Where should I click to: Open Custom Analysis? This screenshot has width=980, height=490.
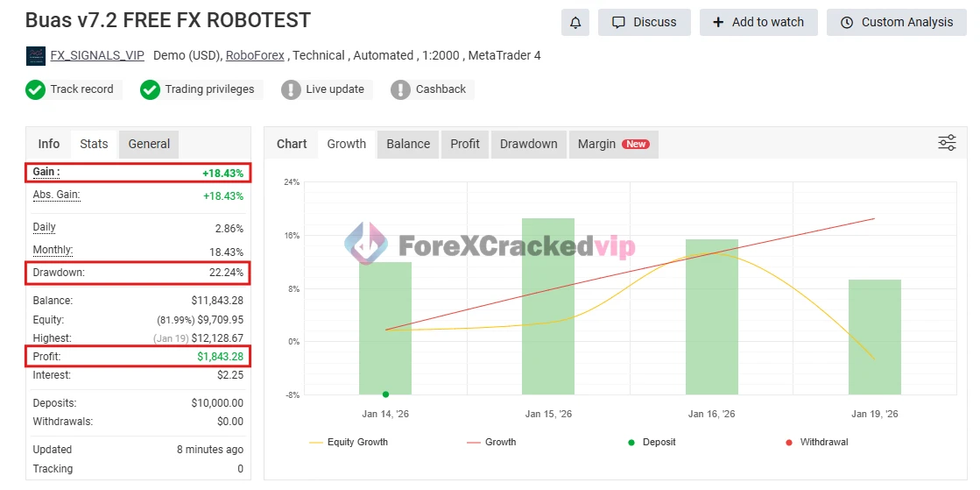[x=896, y=23]
